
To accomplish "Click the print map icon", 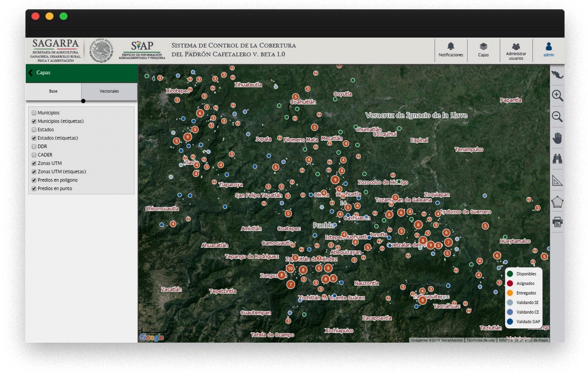I will (x=557, y=222).
